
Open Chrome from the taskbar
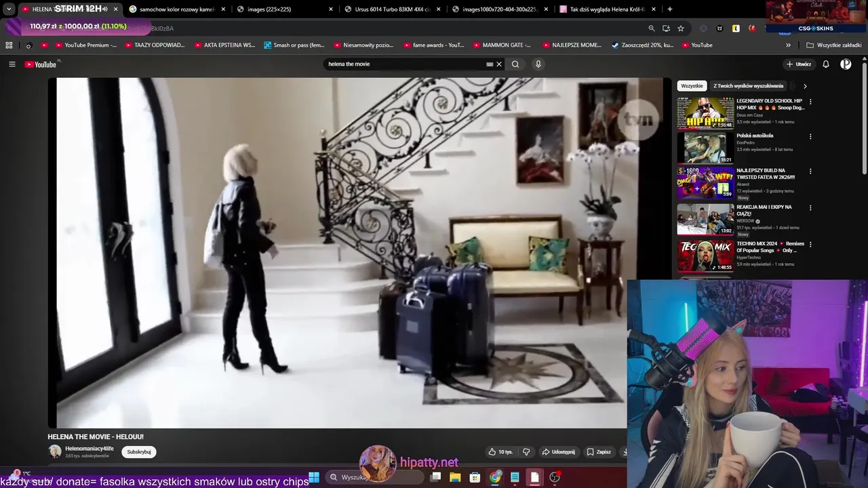(x=495, y=477)
